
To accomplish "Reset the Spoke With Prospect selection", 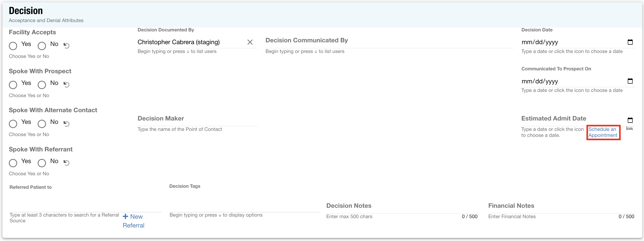I will coord(67,85).
